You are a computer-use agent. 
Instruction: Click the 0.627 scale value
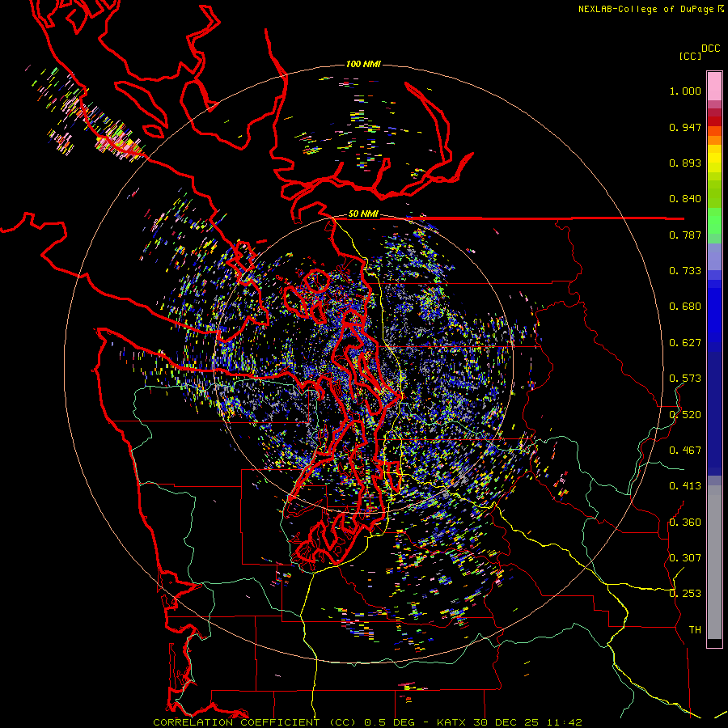[685, 343]
